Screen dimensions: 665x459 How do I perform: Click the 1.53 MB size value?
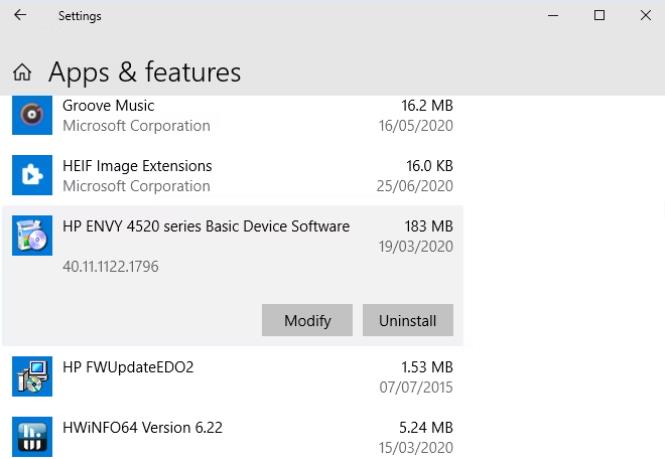pos(427,367)
